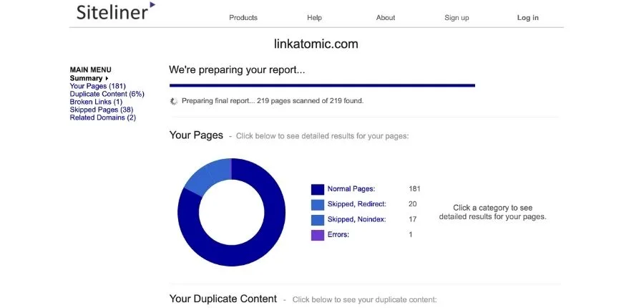
Task: Click the report preparation progress bar
Action: pos(322,85)
